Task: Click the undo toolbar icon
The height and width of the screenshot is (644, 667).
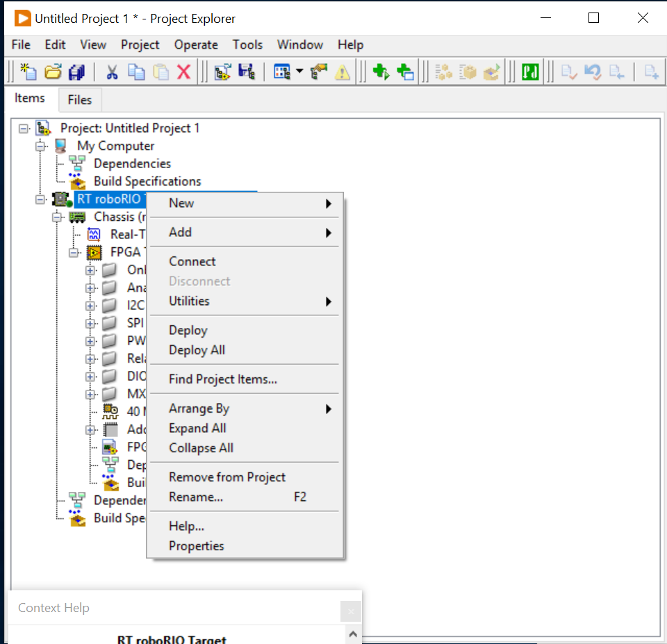Action: (593, 72)
